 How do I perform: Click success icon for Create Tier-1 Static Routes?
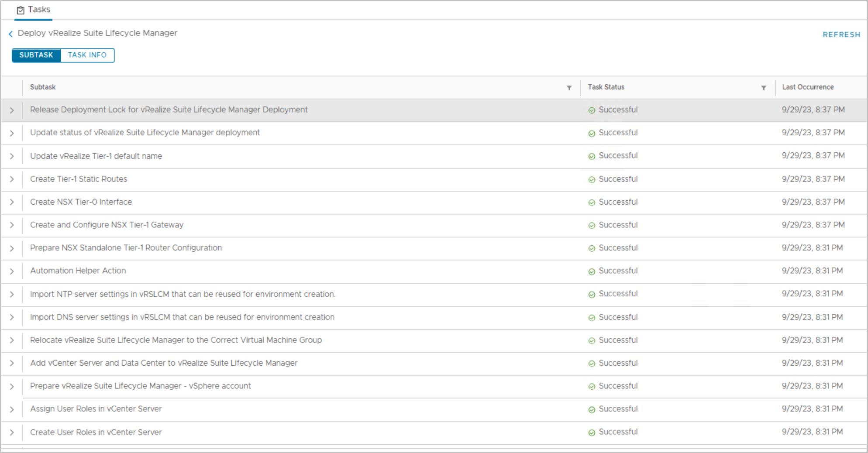[x=592, y=180]
